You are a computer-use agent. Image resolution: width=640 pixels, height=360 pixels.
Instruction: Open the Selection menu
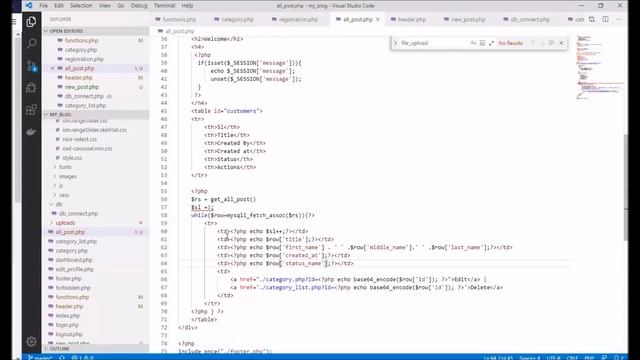point(81,6)
